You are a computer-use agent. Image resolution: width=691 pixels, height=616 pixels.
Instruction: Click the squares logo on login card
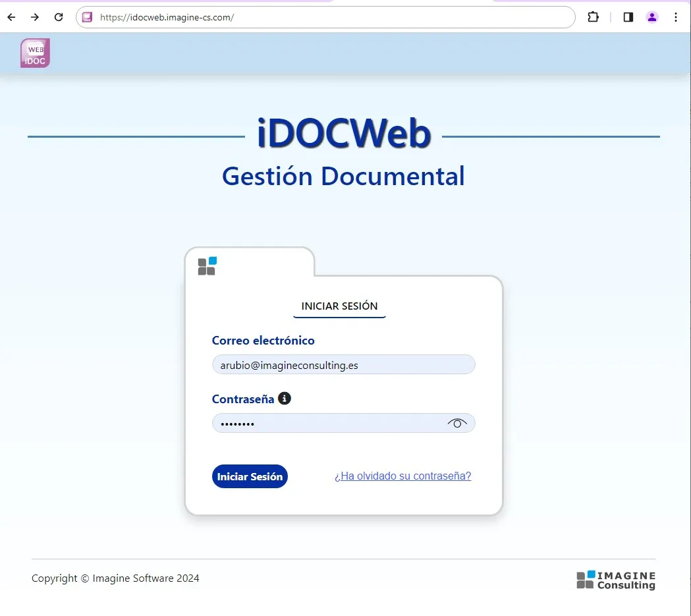(207, 266)
